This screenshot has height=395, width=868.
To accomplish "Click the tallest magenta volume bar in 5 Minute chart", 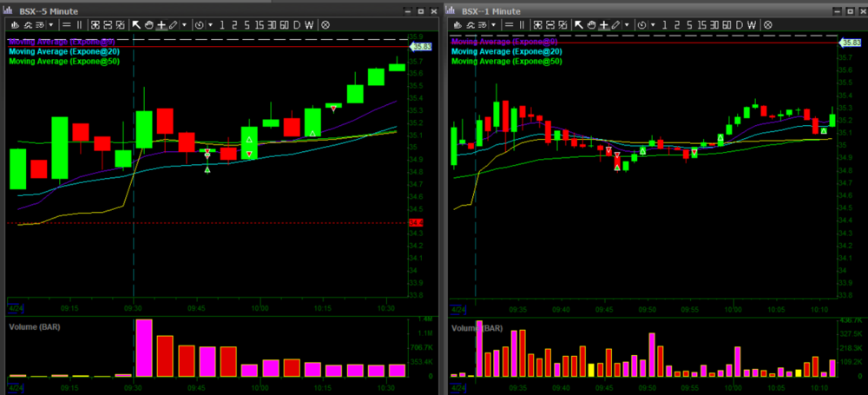I will [144, 348].
